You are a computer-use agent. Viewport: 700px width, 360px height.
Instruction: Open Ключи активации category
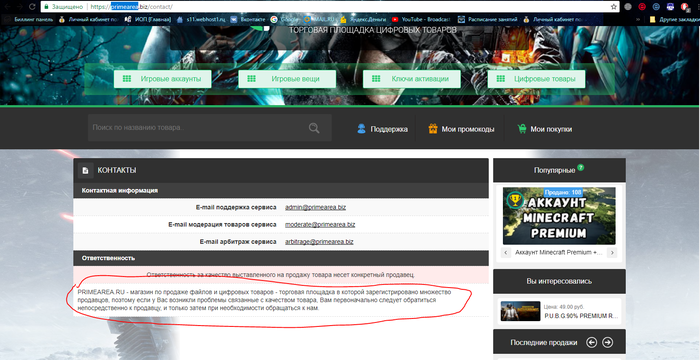(x=412, y=79)
